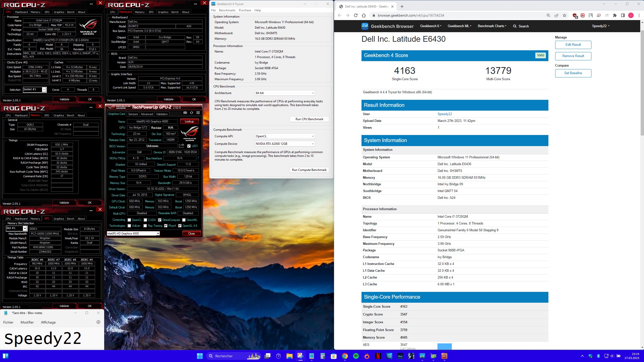This screenshot has height=362, width=644.
Task: Toggle the CUDA checkbox in GPU-Z
Action: tap(145, 220)
